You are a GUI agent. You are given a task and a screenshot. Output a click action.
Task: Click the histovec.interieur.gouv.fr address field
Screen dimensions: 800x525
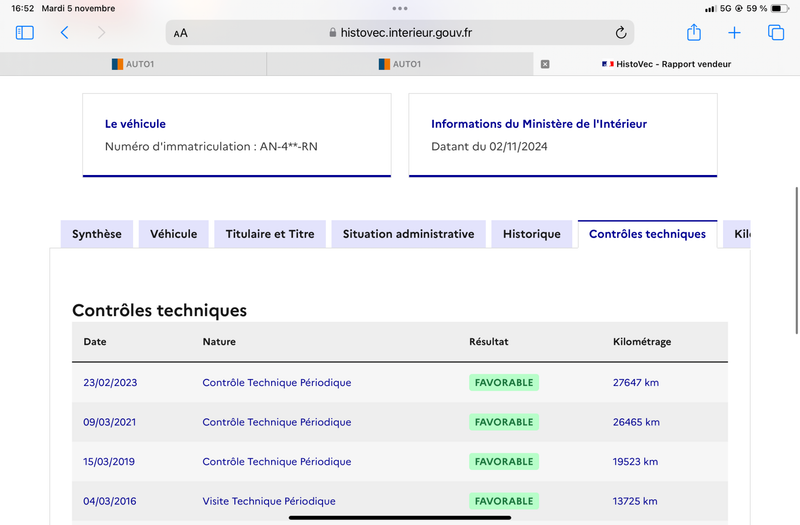tap(400, 33)
